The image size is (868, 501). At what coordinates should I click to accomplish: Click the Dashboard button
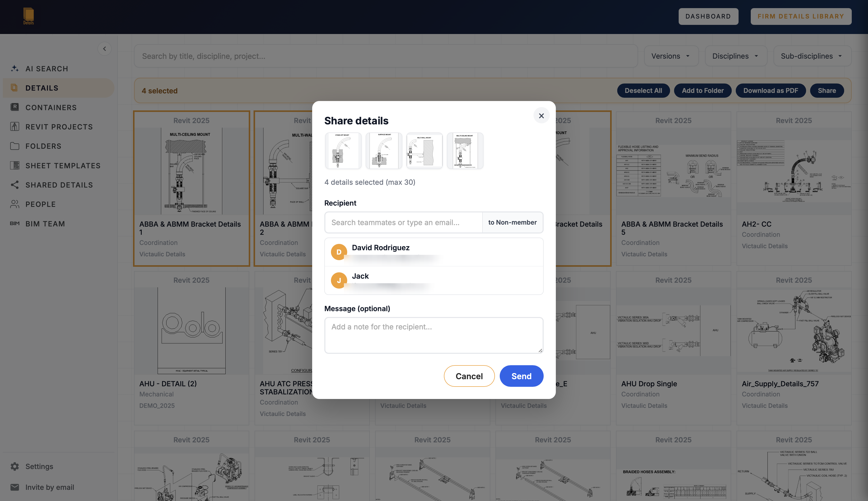pyautogui.click(x=708, y=16)
